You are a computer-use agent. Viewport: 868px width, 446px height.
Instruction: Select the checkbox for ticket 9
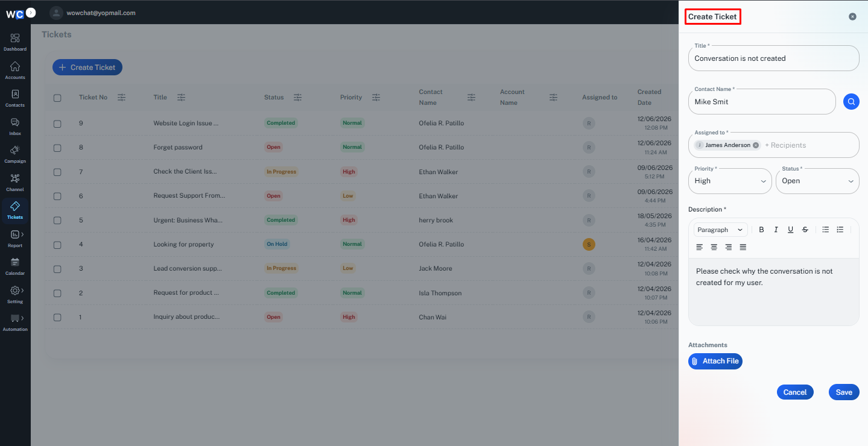pos(57,124)
